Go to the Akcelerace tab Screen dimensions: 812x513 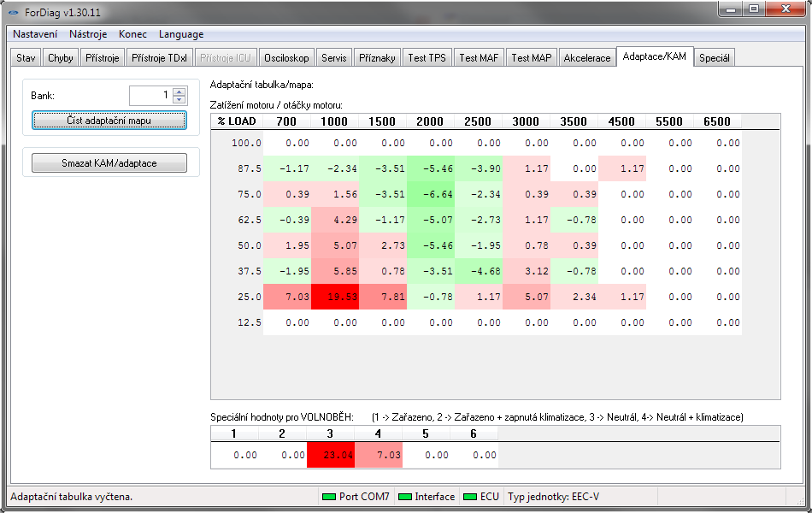(587, 58)
